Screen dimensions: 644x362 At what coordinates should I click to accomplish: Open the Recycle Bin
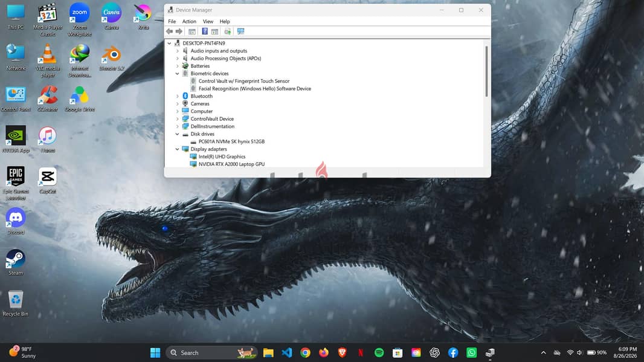tap(16, 303)
